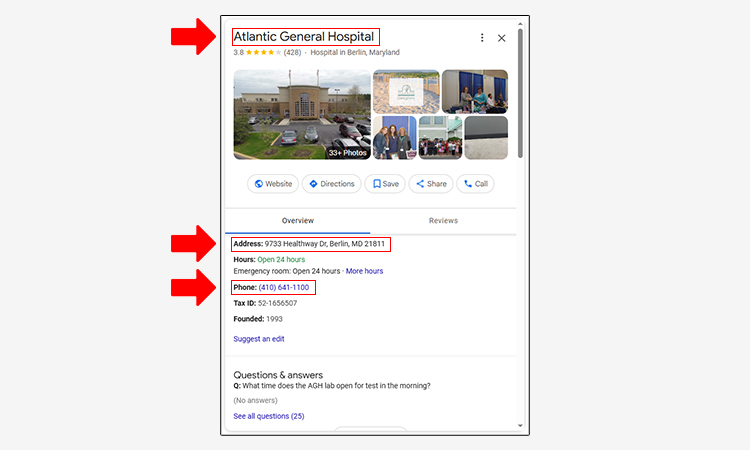Open the three-dot more options menu
750x450 pixels.
click(x=482, y=38)
